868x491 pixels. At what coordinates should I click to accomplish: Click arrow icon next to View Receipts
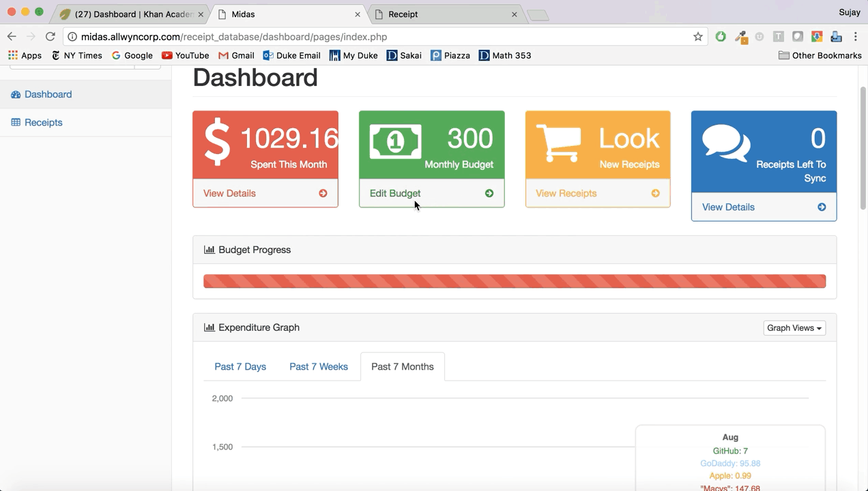(655, 193)
